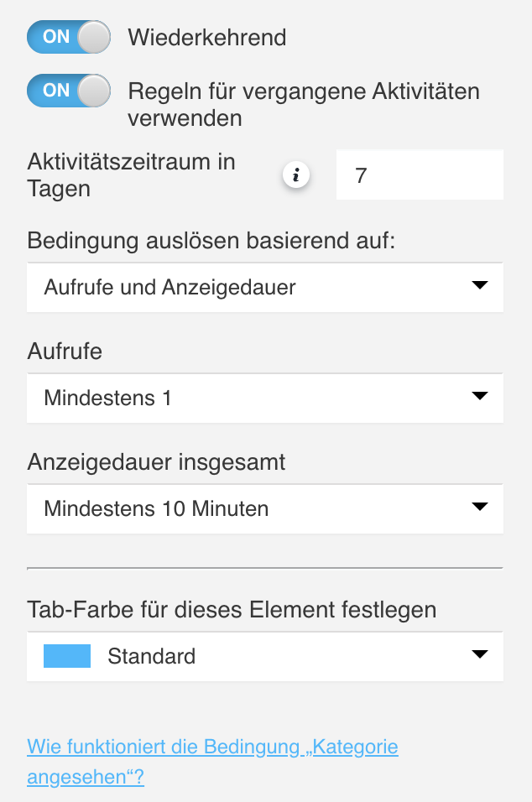The height and width of the screenshot is (802, 532).
Task: Click the arrow on the Anzeigedauer insgesamt dropdown
Action: pos(479,507)
